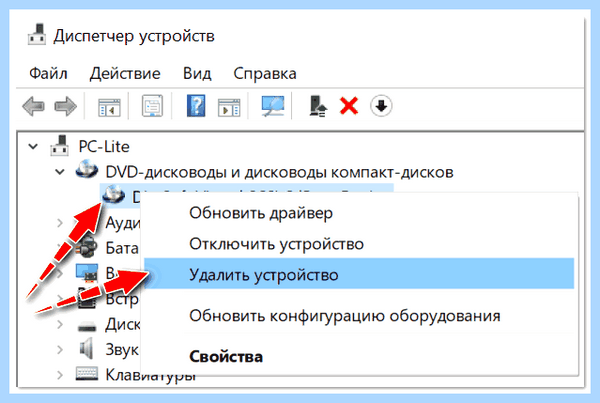This screenshot has height=403, width=600.
Task: Select the Ауди tree label
Action: pyautogui.click(x=123, y=223)
